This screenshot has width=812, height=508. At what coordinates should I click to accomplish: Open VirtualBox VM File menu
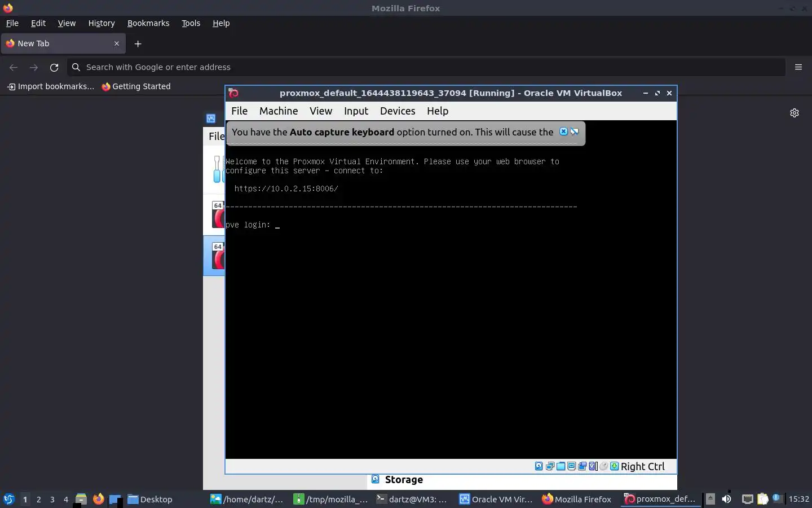239,111
